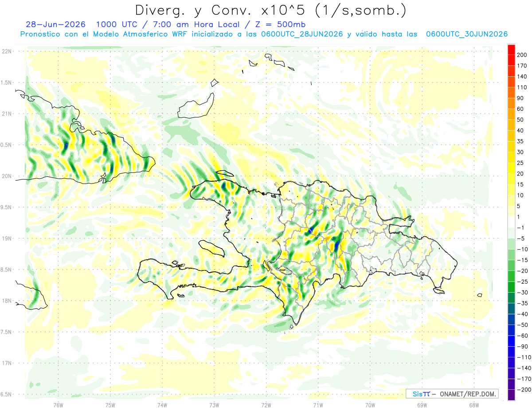
Task: Click the '9.5N' latitude label
Action: (7, 207)
